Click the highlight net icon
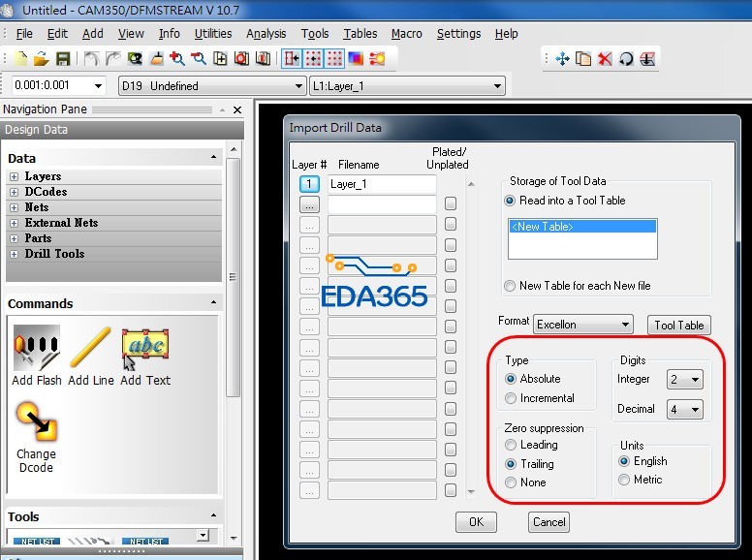 pos(377,59)
